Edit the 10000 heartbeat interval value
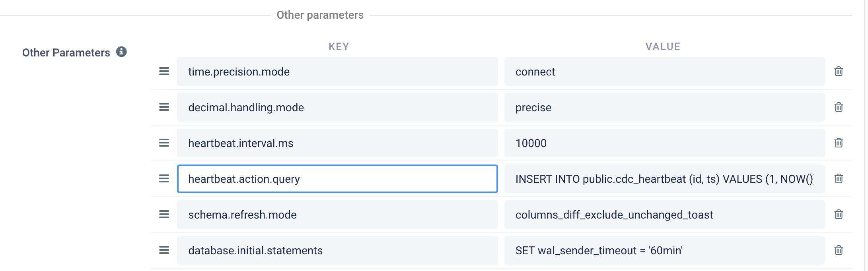The image size is (868, 271). coord(664,143)
